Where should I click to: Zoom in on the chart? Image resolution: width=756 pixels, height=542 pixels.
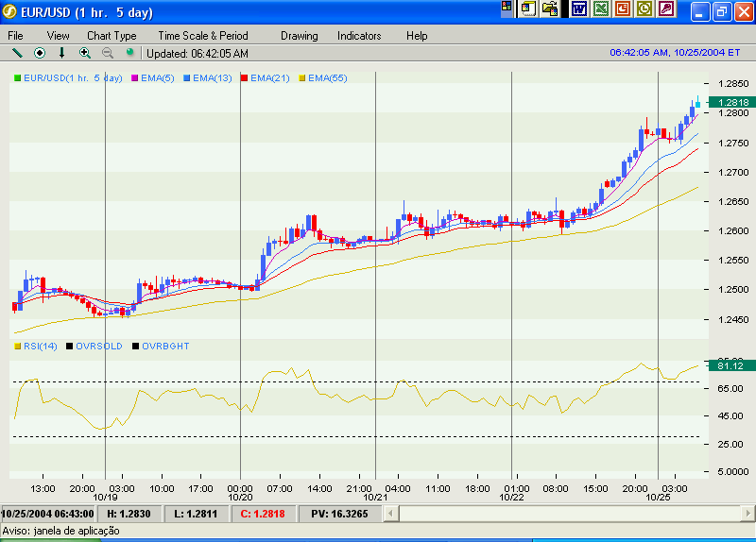pyautogui.click(x=85, y=53)
